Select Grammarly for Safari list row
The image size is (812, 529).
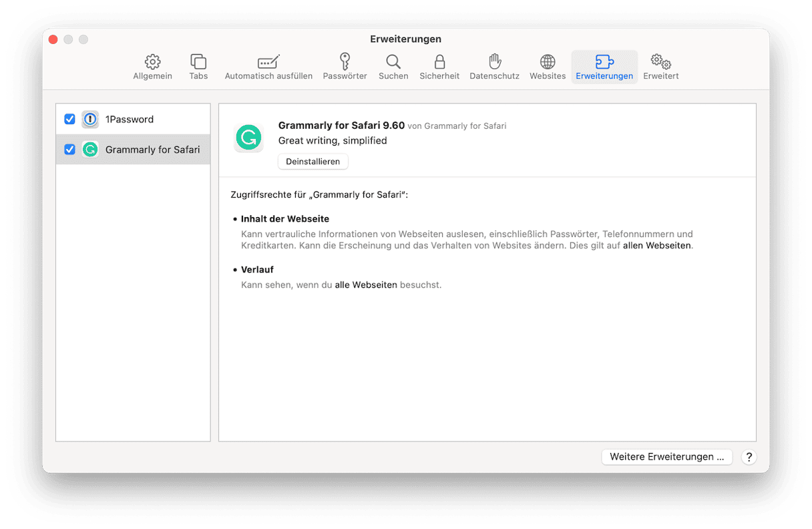[152, 150]
